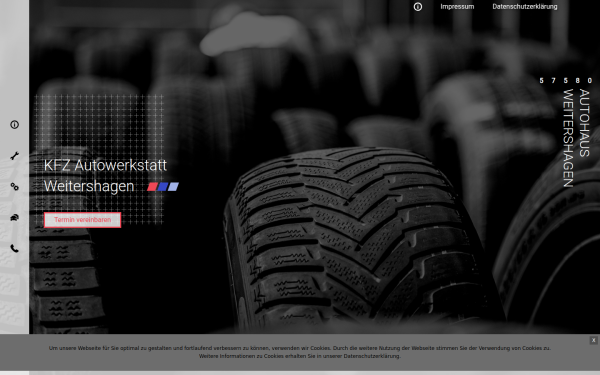Open the phone contact icon in the sidebar

click(15, 249)
